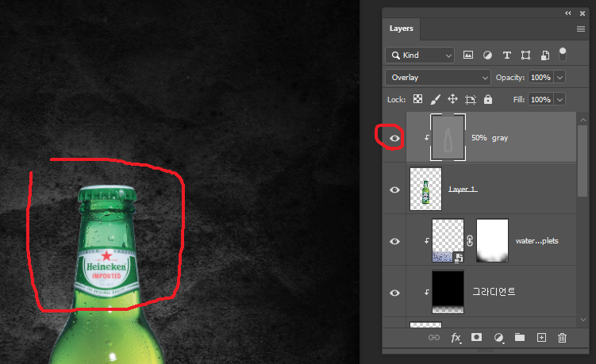Open Fill slider dropdown arrow

click(559, 100)
